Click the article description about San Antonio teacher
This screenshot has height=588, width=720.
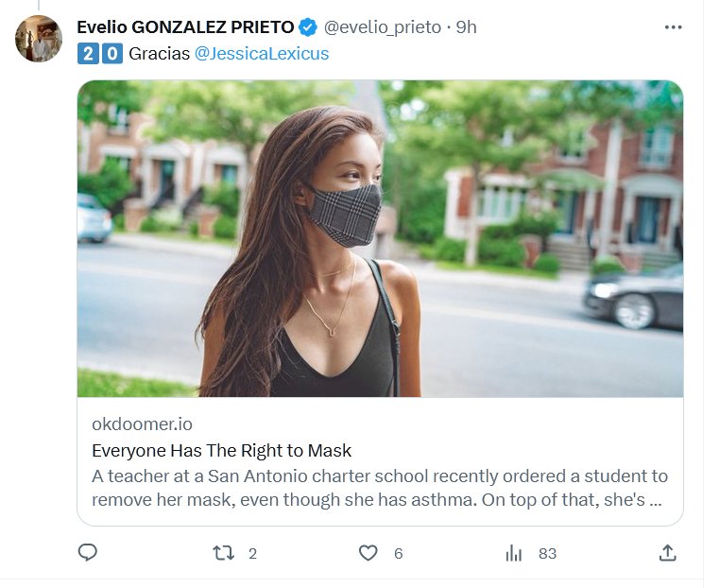[380, 488]
